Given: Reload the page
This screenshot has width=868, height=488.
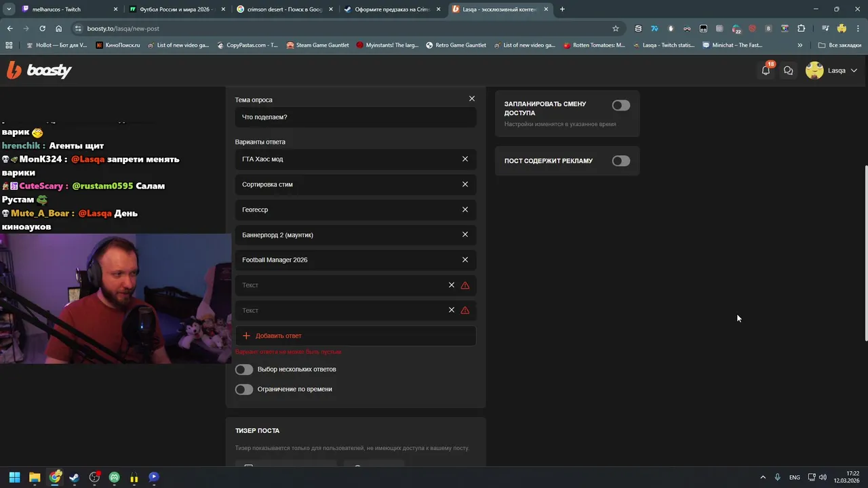Looking at the screenshot, I should (42, 28).
